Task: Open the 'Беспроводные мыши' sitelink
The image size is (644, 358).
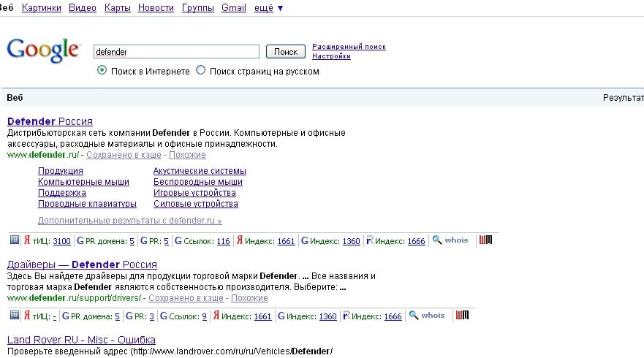Action: [197, 182]
